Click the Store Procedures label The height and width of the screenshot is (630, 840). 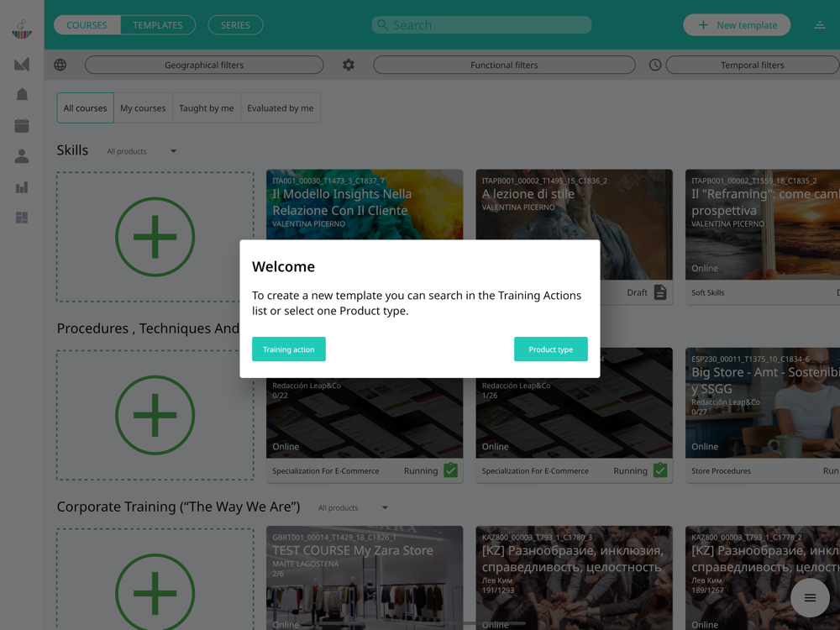click(x=721, y=471)
